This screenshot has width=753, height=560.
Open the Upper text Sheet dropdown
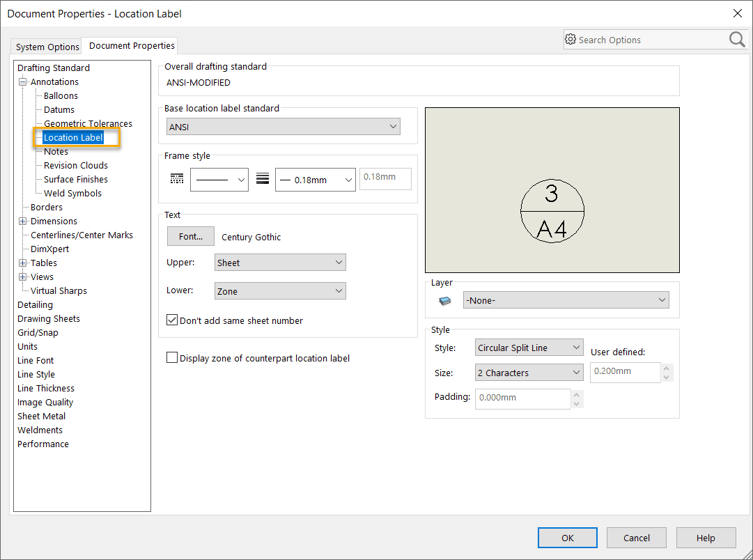tap(280, 262)
